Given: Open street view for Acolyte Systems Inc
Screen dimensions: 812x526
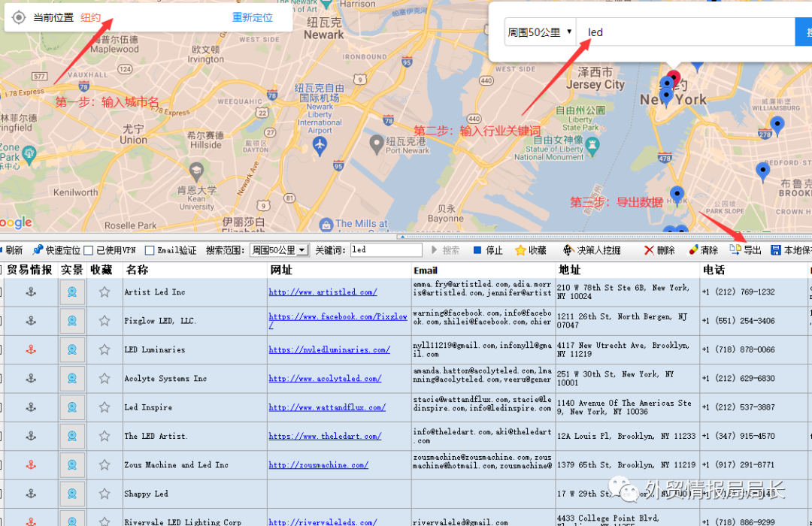Looking at the screenshot, I should point(72,379).
